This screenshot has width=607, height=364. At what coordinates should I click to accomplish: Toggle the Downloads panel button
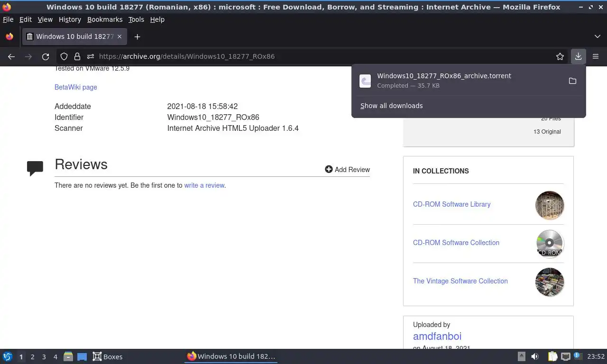click(x=578, y=56)
